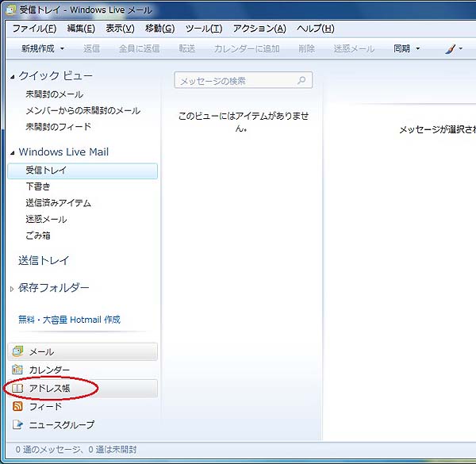476x464 pixels.
Task: Collapse the クイック ビュー section
Action: click(x=12, y=77)
